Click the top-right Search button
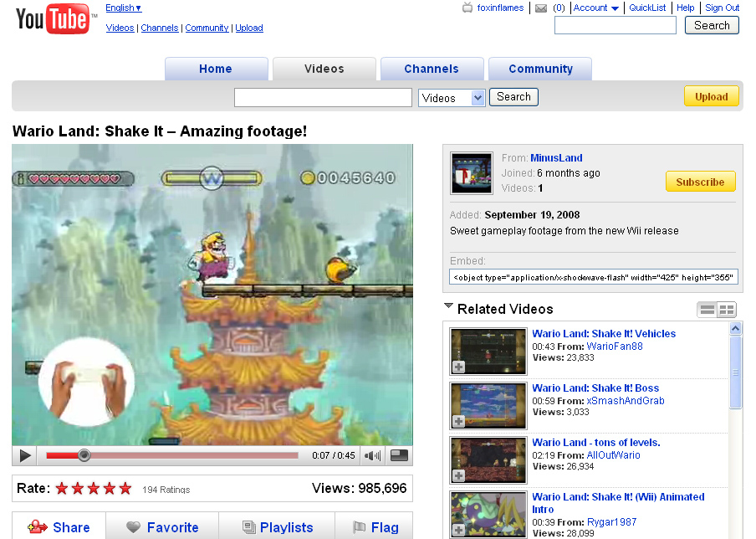 pyautogui.click(x=712, y=25)
